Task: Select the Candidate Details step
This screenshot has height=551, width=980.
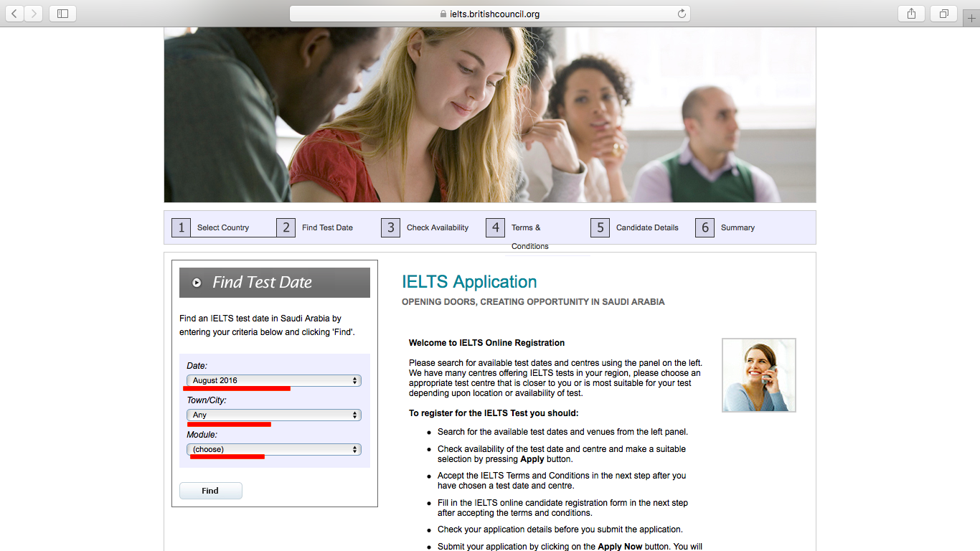Action: tap(647, 227)
